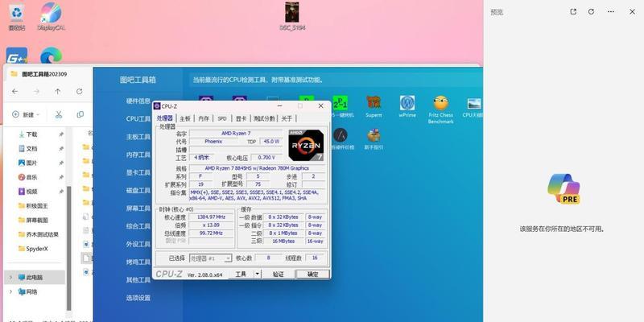Image resolution: width=644 pixels, height=322 pixels.
Task: Switch to 显卡 tab in CPU-Z
Action: point(241,118)
